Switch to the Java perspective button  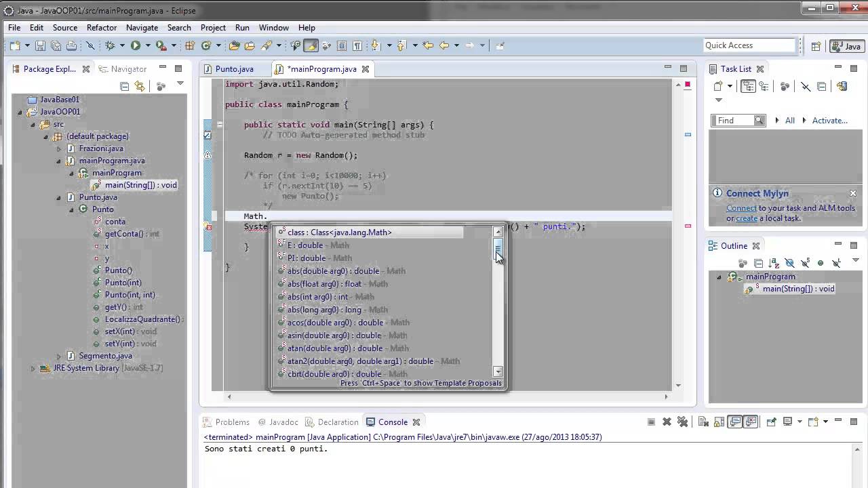tap(847, 46)
